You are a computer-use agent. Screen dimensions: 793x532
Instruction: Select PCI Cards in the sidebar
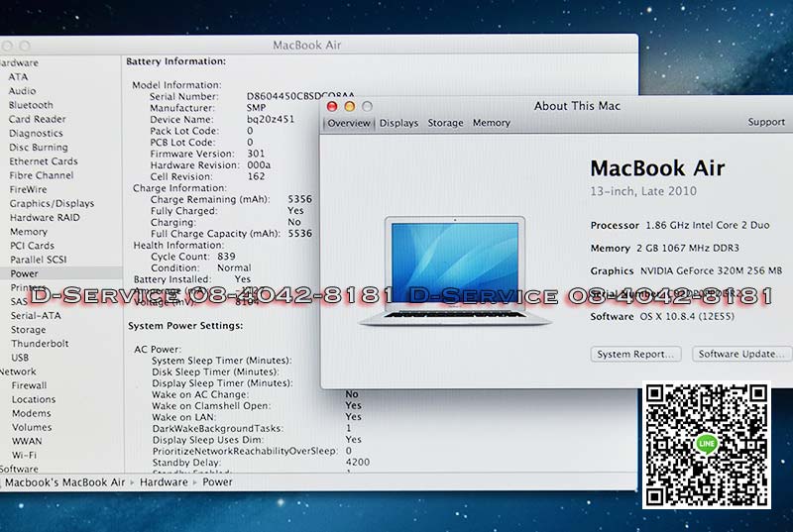[32, 246]
